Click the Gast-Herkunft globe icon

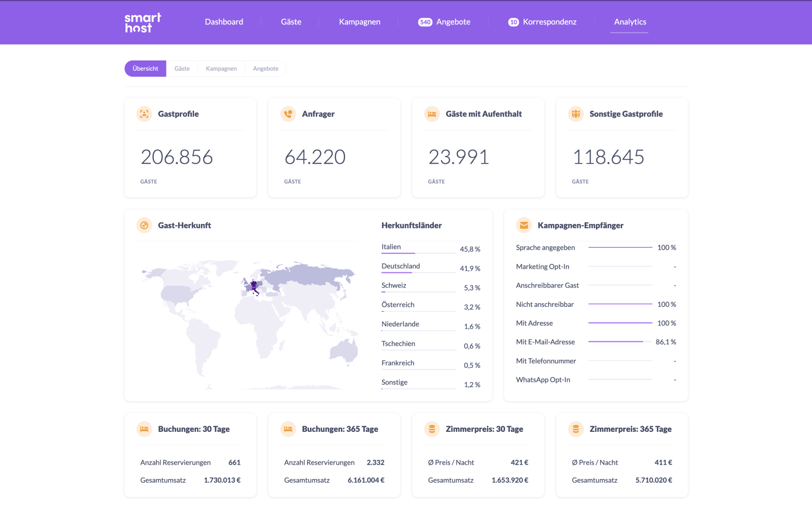[x=144, y=225]
